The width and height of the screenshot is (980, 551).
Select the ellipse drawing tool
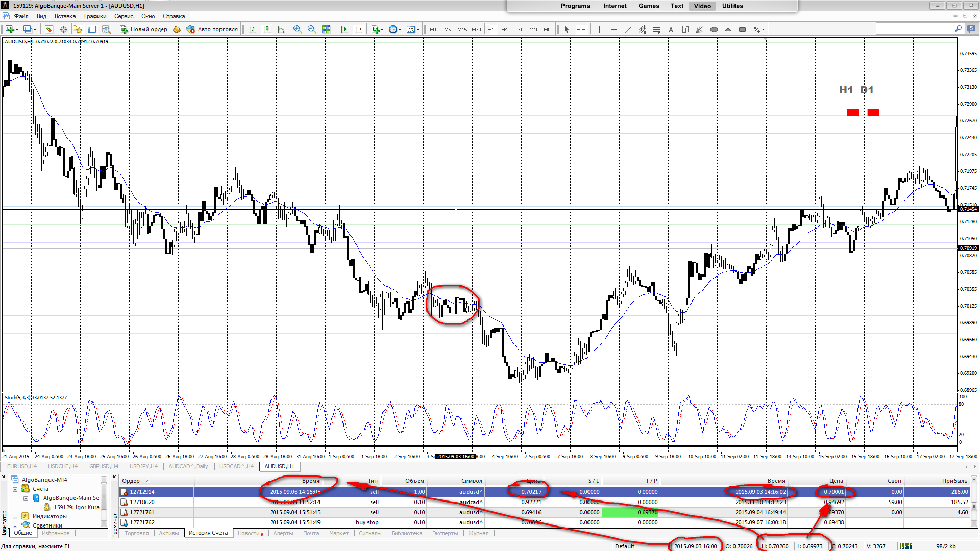[x=714, y=29]
